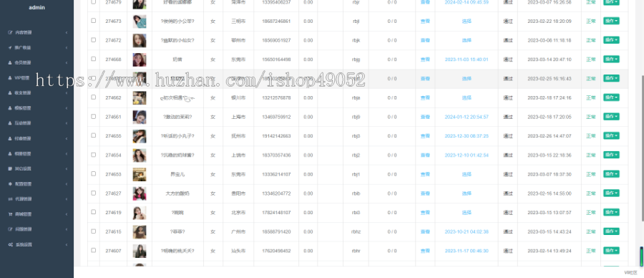Click the 其它设置 list icon in sidebar
This screenshot has height=278, width=644.
coord(10,168)
